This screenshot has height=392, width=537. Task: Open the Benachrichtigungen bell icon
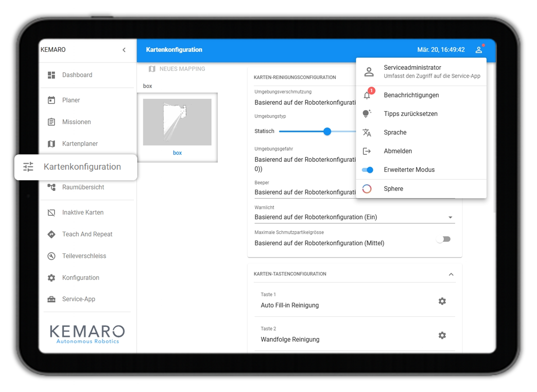point(367,95)
